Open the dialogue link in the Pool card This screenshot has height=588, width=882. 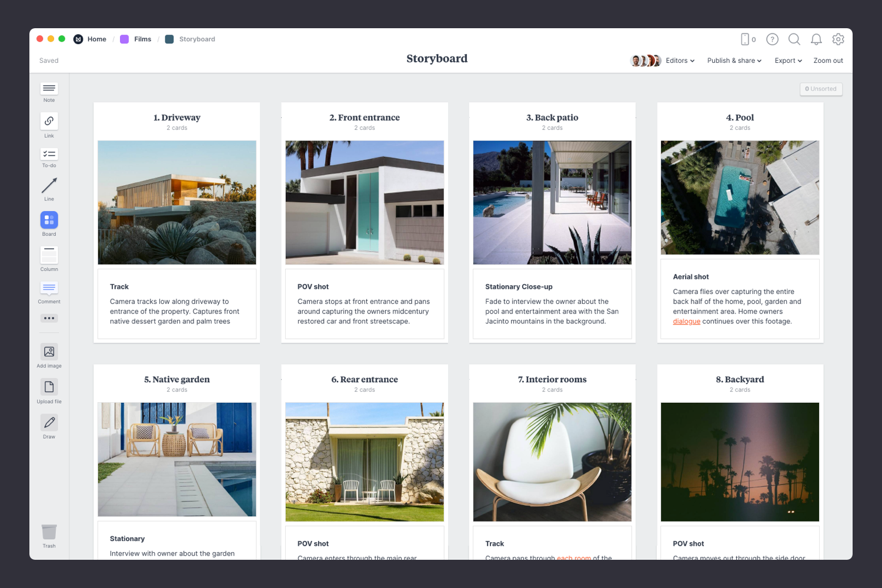point(686,321)
